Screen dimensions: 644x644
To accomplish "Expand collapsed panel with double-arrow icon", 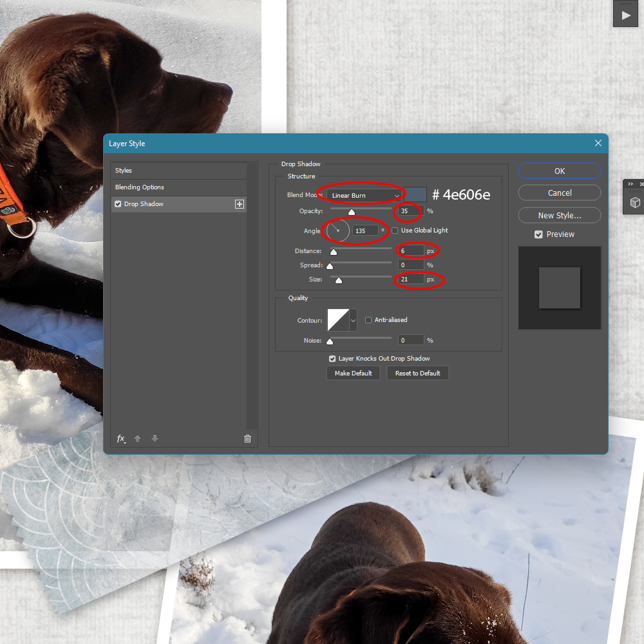I will coord(630,184).
